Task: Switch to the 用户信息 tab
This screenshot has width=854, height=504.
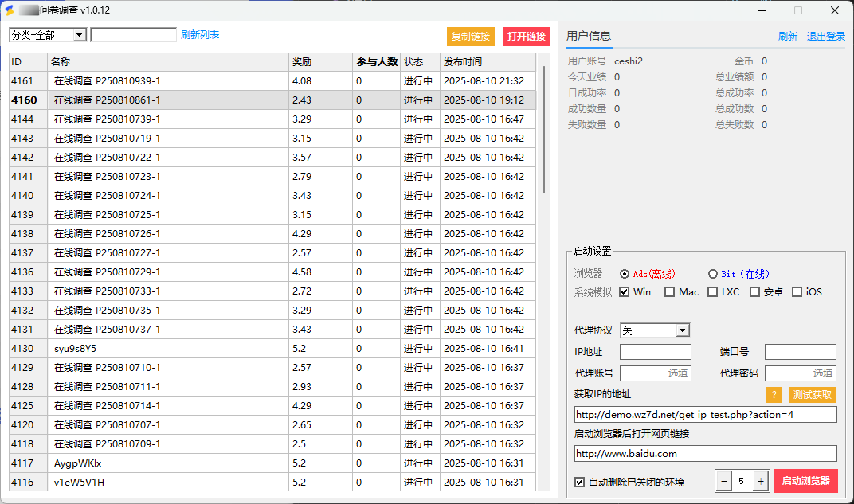Action: tap(589, 36)
